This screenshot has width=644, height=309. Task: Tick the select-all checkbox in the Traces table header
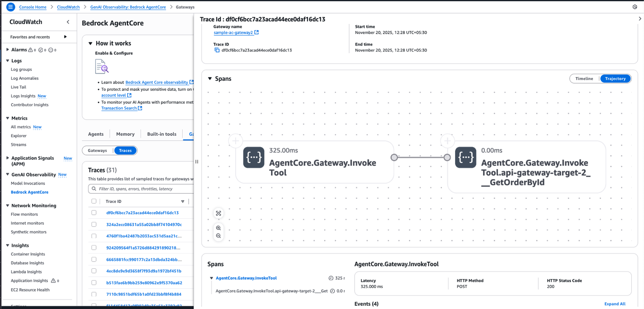click(x=94, y=202)
